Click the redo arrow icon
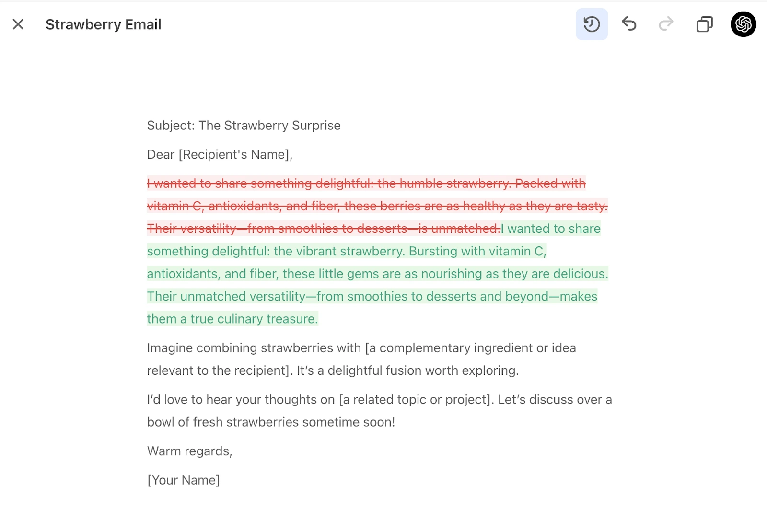Viewport: 767px width, 532px height. pos(666,24)
